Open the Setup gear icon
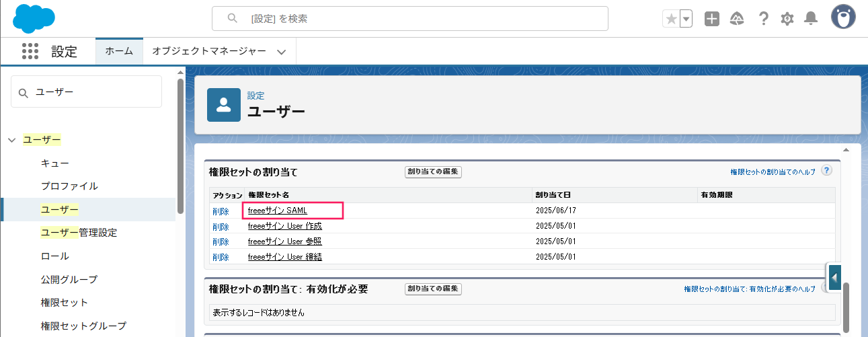This screenshot has width=868, height=337. coord(787,19)
